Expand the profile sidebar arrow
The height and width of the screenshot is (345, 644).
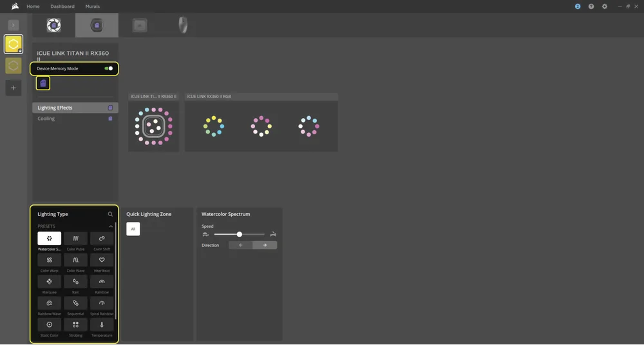(13, 26)
